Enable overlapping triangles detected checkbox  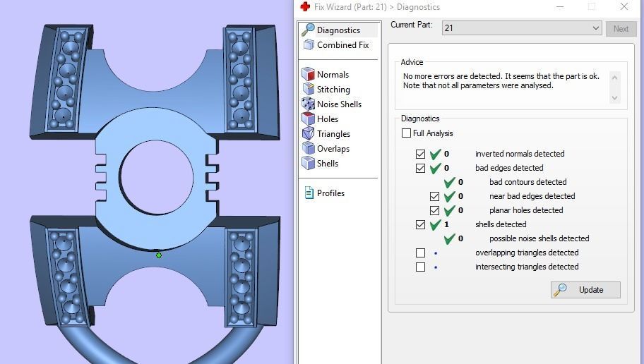tap(420, 253)
